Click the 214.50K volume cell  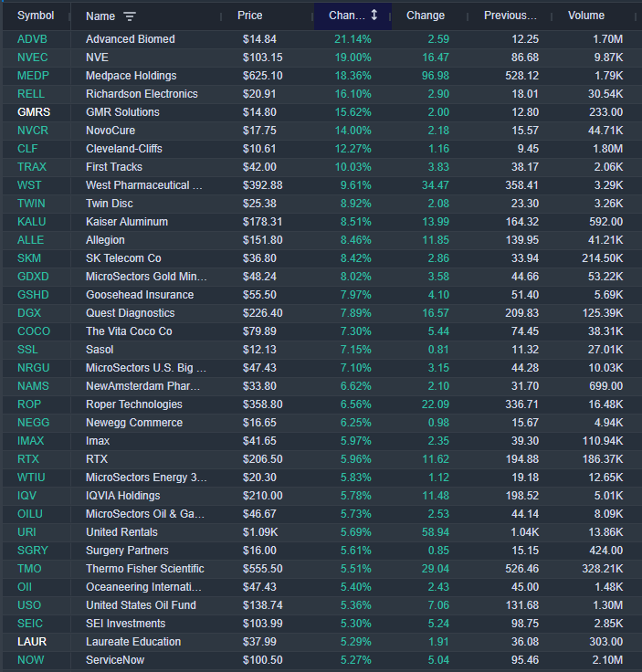[x=602, y=258]
